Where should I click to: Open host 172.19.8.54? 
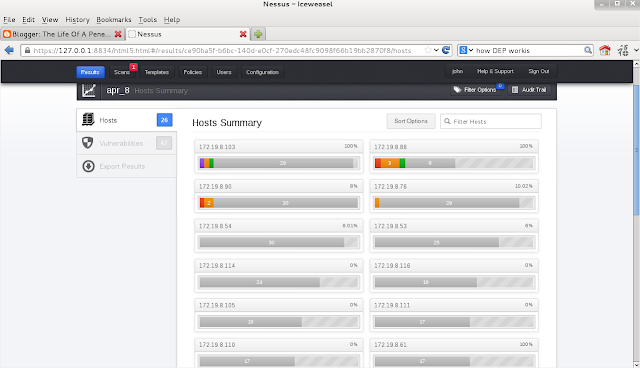point(279,235)
